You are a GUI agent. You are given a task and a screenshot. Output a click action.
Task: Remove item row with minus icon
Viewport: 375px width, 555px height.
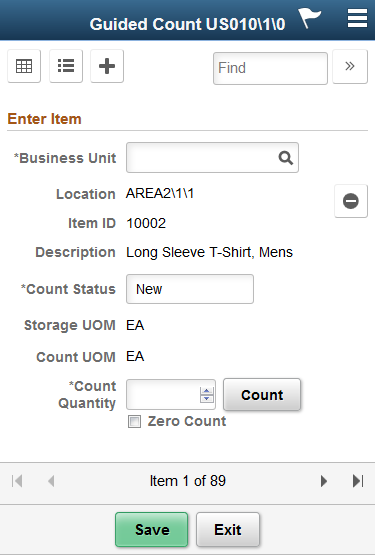[351, 201]
